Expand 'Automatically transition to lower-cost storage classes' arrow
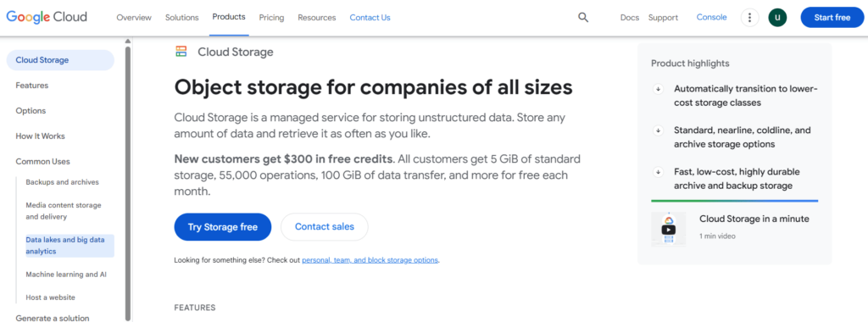This screenshot has height=322, width=868. click(x=658, y=88)
